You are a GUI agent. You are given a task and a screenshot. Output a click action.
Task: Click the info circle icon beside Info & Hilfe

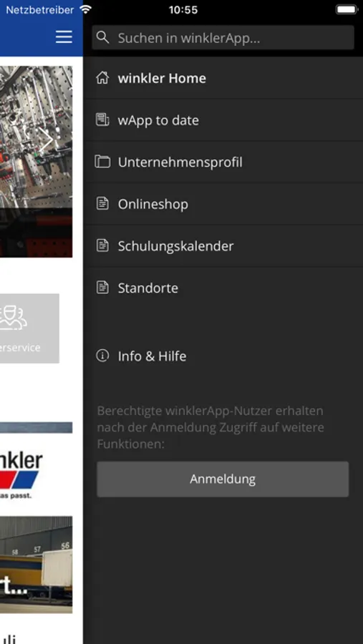102,356
